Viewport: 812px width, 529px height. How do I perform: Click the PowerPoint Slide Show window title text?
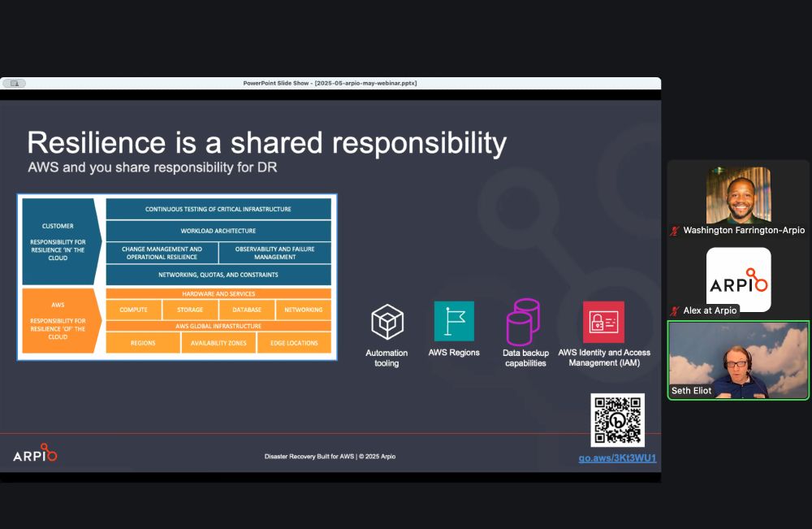coord(330,83)
